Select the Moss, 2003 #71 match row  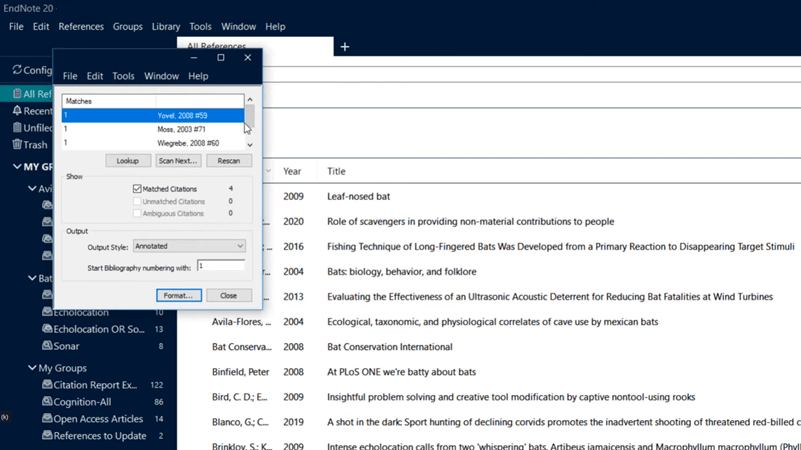click(x=153, y=129)
